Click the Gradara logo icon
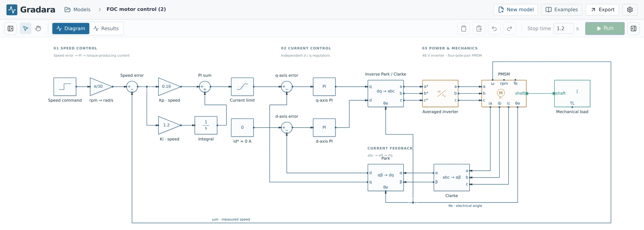The image size is (644, 230). pos(12,10)
